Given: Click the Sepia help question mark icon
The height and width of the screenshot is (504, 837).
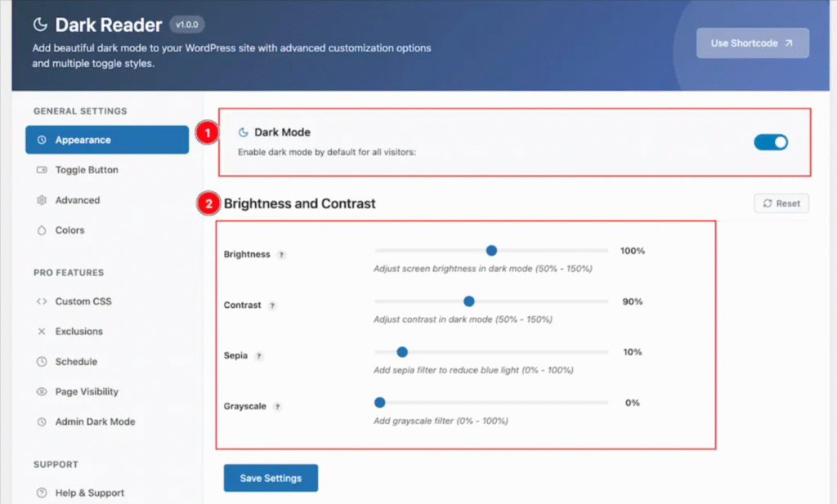Looking at the screenshot, I should tap(259, 356).
